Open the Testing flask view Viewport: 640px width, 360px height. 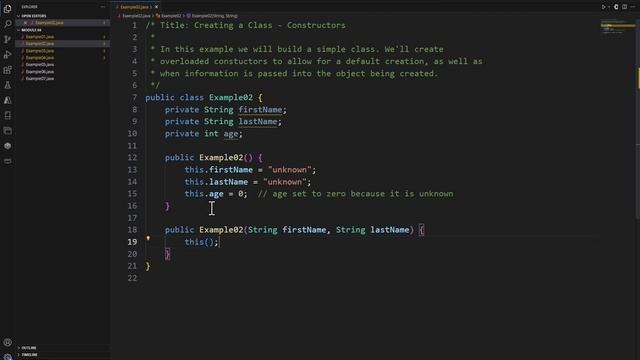[7, 85]
